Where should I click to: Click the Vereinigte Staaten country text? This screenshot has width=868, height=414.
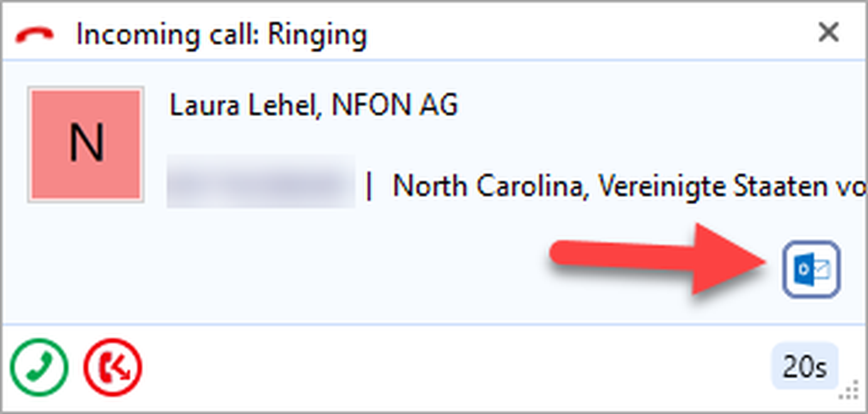click(x=712, y=186)
